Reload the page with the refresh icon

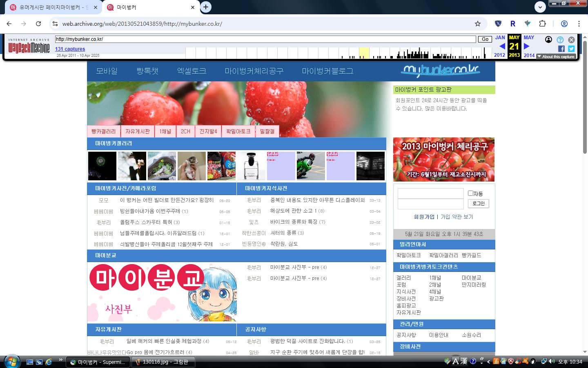point(38,24)
